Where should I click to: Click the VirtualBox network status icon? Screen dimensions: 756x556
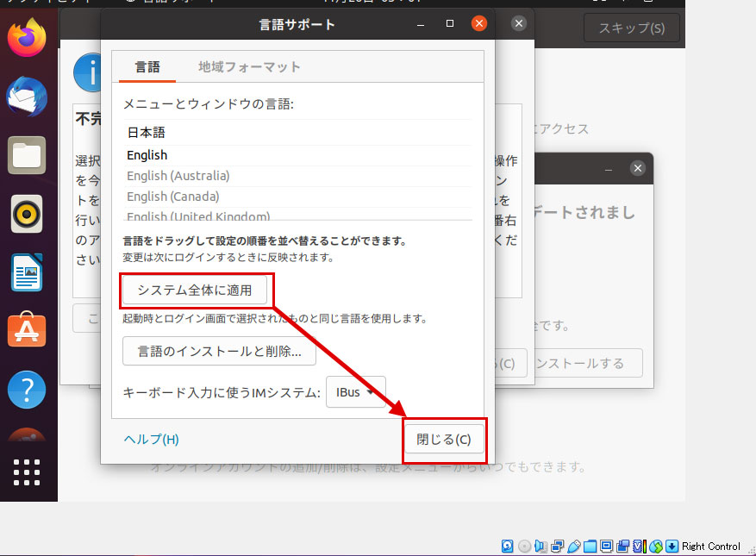[x=558, y=546]
